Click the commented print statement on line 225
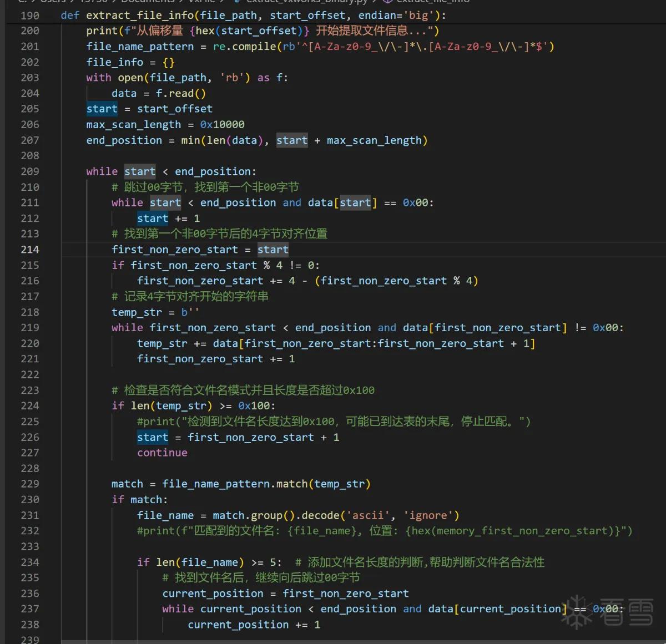 point(334,422)
